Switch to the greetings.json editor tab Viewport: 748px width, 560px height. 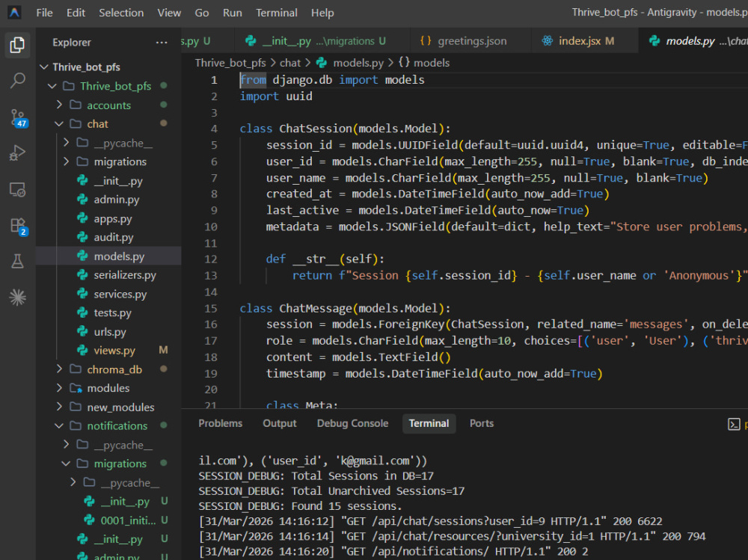(470, 41)
